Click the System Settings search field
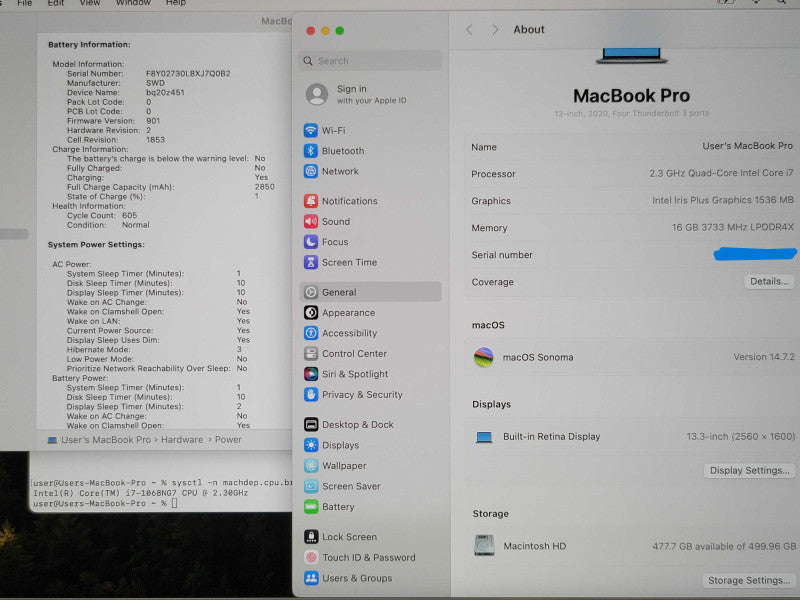This screenshot has height=600, width=800. pos(370,61)
